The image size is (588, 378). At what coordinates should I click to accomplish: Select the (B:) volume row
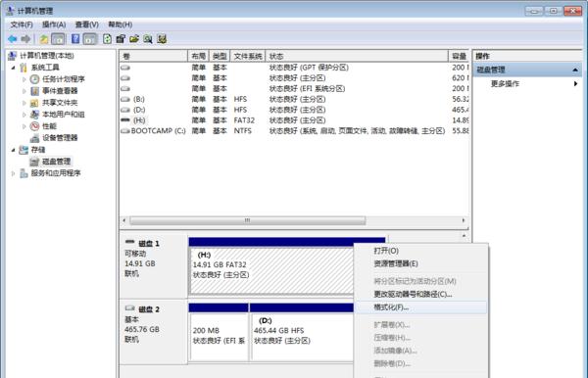294,99
